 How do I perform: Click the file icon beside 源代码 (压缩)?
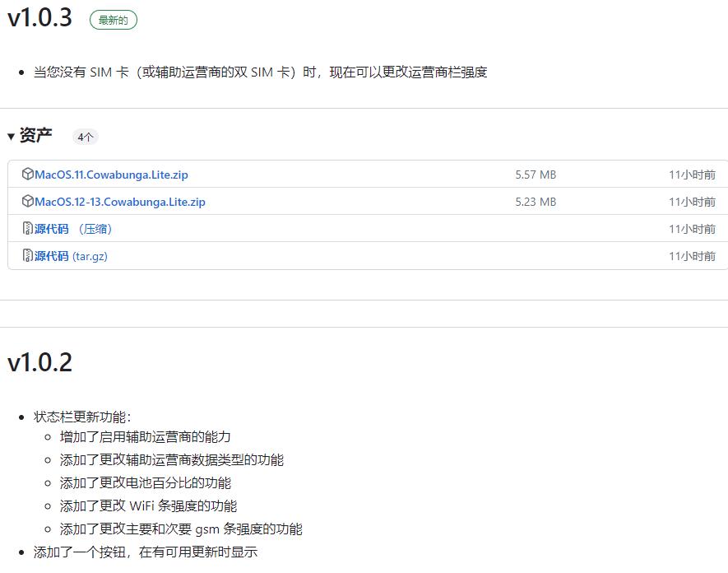pos(27,229)
